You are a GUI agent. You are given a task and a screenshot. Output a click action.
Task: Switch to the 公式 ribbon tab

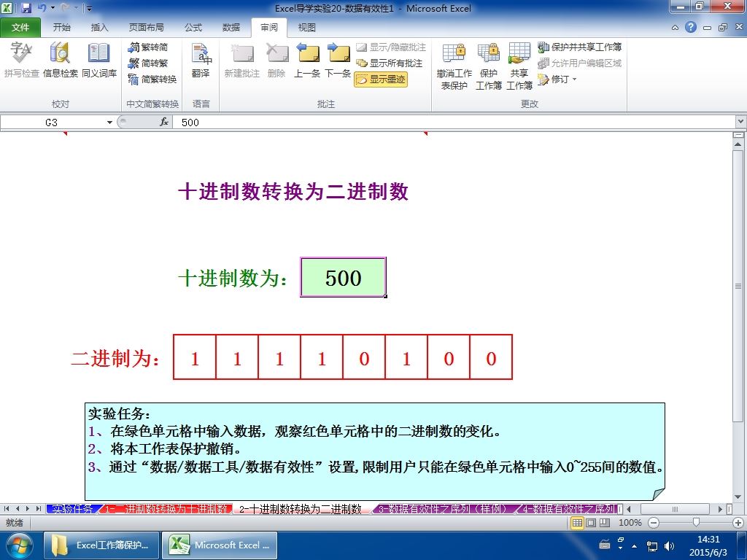(193, 28)
